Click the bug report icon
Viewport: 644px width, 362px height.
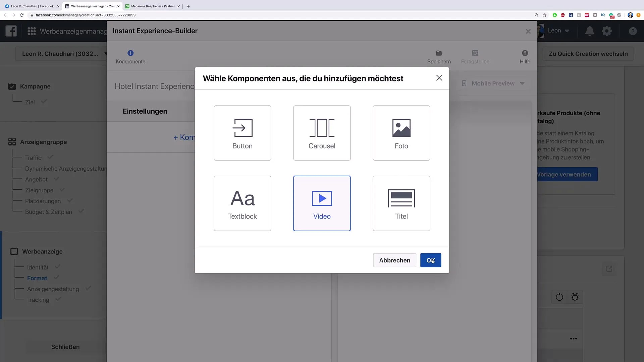point(575,297)
